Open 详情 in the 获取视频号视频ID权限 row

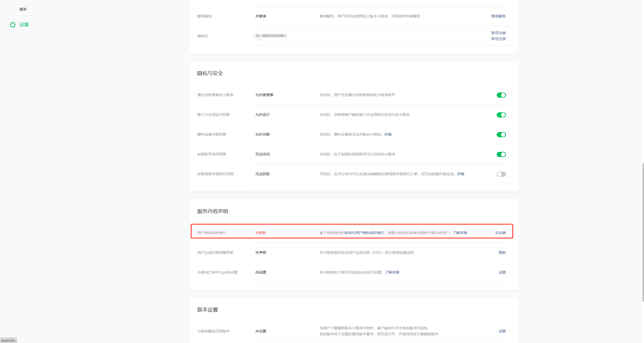460,174
